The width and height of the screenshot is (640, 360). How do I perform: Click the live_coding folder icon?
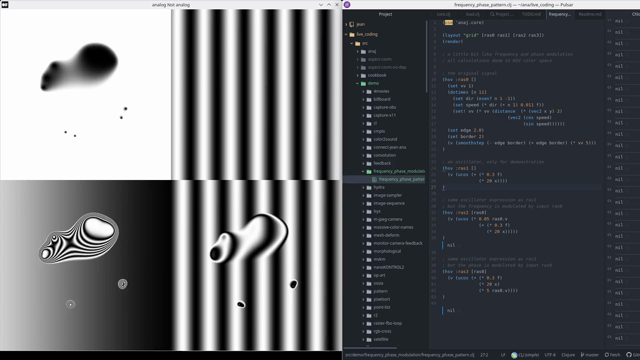tap(352, 34)
